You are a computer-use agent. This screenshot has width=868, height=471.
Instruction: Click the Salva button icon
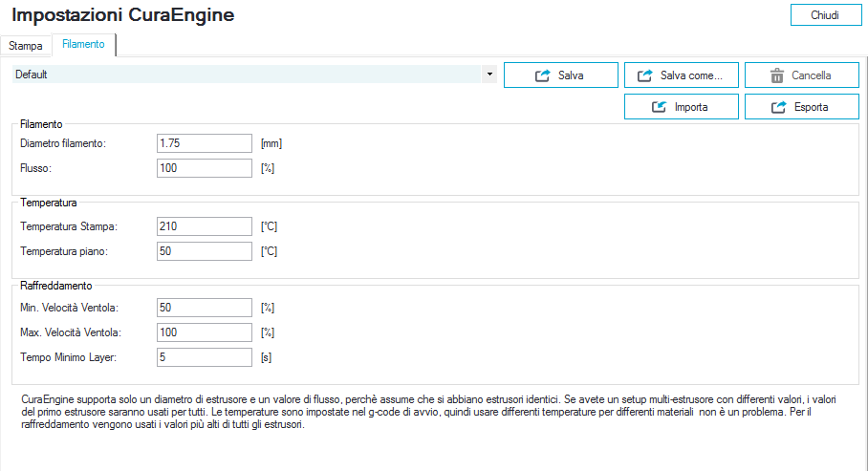click(x=543, y=75)
